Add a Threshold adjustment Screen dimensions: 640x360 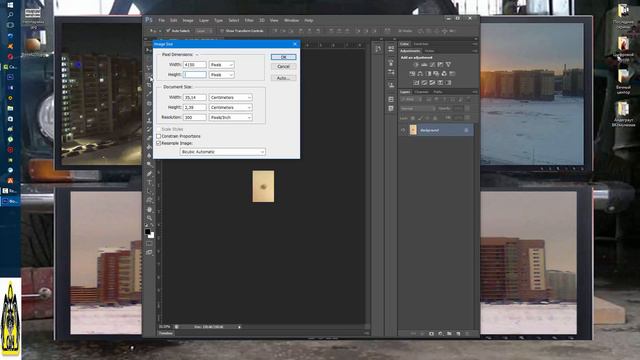[x=432, y=82]
